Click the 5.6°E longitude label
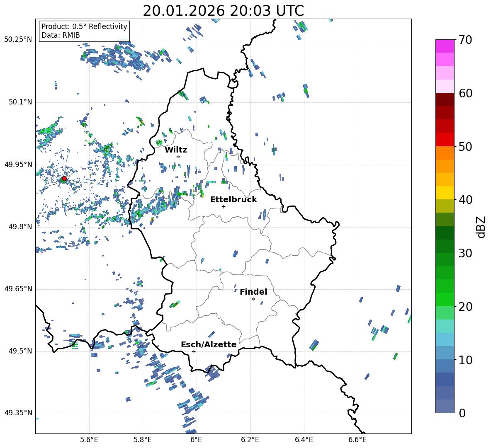491x448 pixels. (89, 440)
